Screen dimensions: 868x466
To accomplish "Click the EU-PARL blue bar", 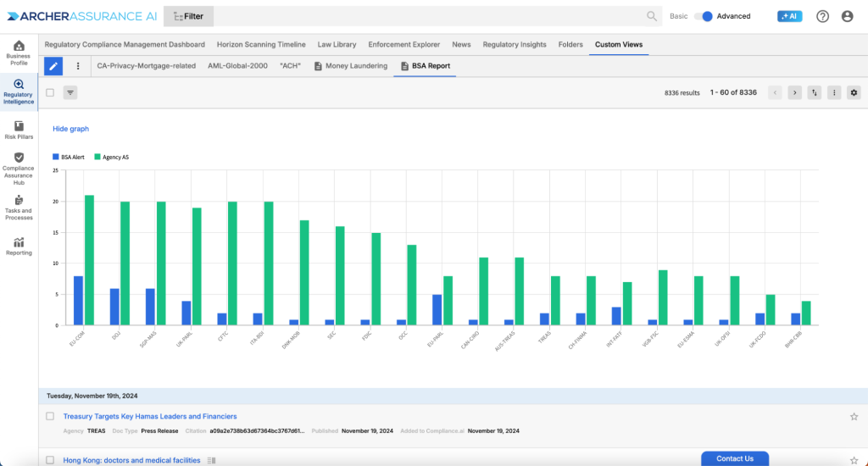I will tap(437, 310).
